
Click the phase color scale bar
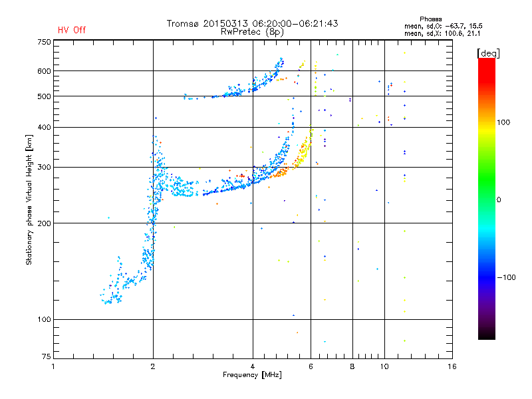[x=487, y=198]
